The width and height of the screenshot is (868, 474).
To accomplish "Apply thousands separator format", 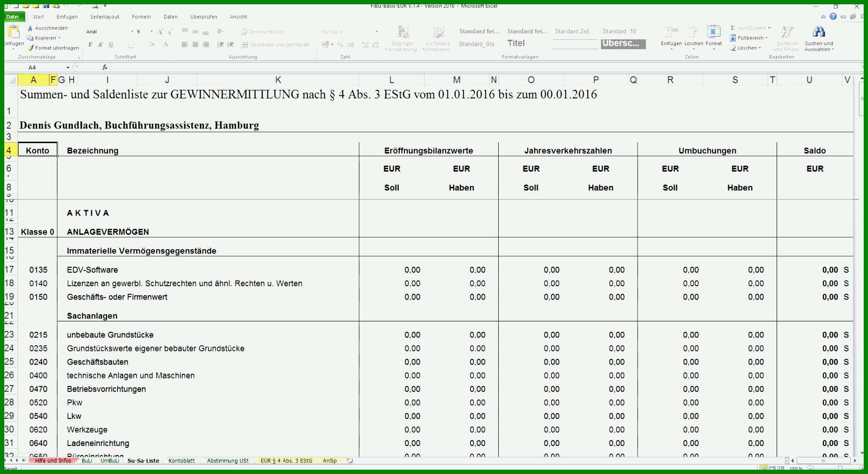I will click(351, 45).
